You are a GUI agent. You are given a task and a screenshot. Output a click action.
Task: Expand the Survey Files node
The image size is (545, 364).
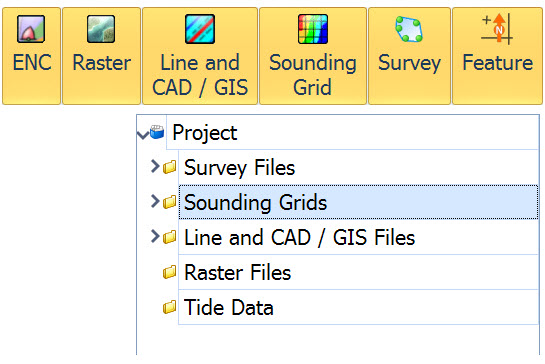point(155,166)
